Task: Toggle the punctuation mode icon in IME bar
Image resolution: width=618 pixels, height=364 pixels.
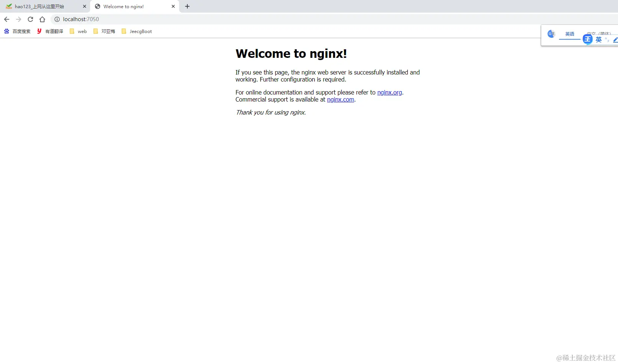Action: (607, 40)
